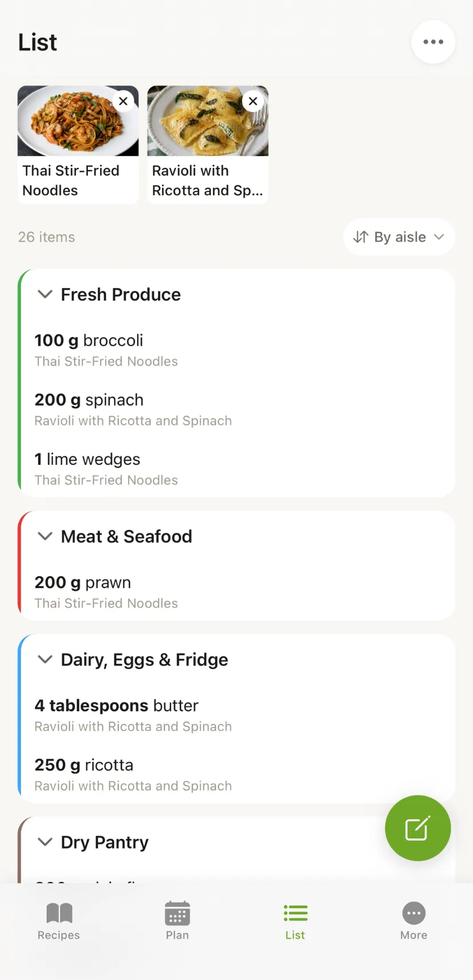Collapse the Fresh Produce section
Screen dimensions: 473x980
click(45, 295)
